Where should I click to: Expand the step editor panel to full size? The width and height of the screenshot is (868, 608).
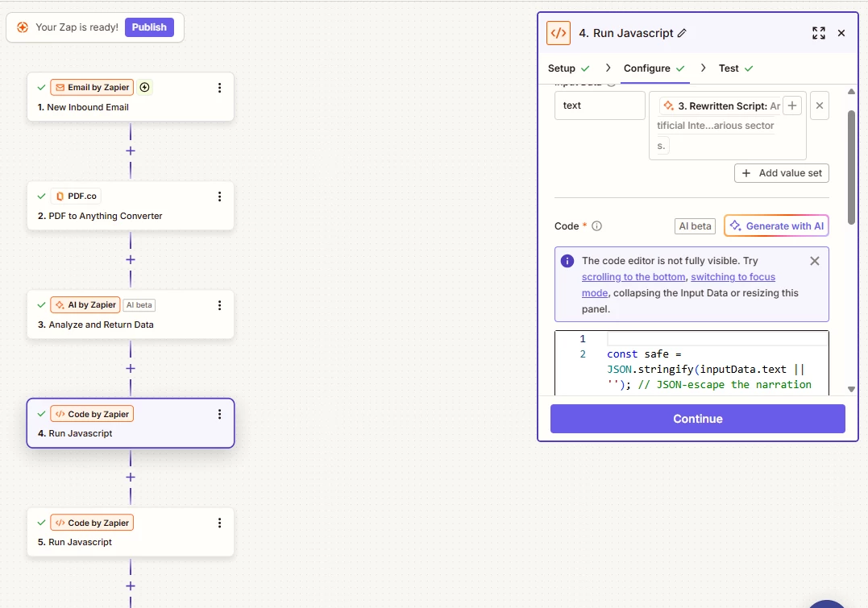tap(819, 33)
